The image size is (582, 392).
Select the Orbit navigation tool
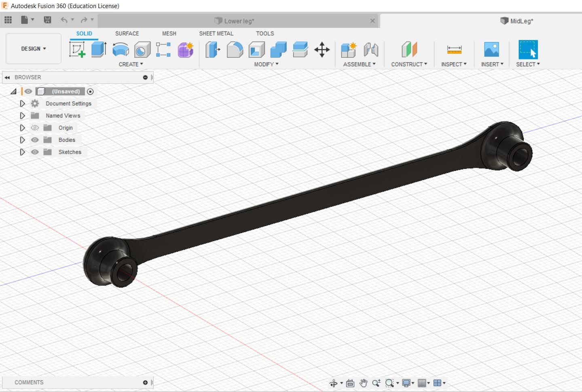(x=333, y=383)
